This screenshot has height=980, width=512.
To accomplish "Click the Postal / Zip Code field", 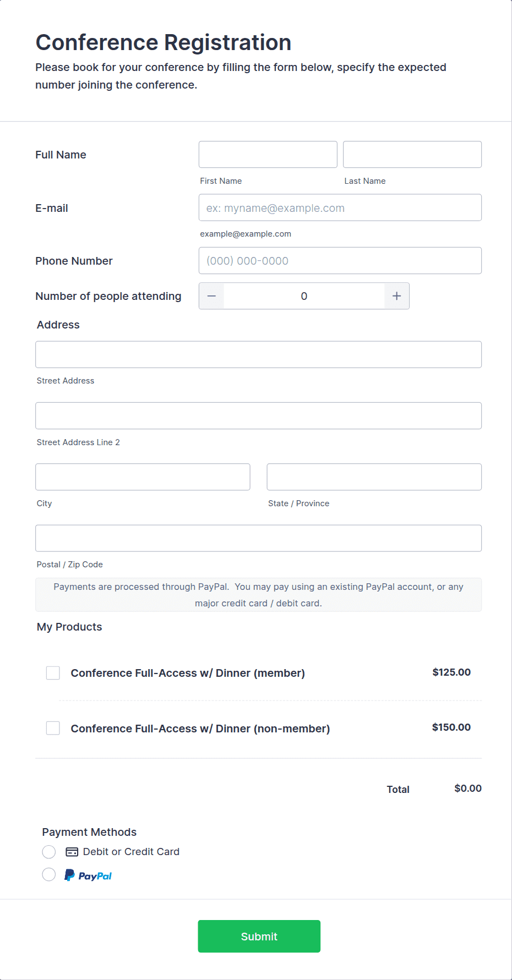I will tap(258, 538).
